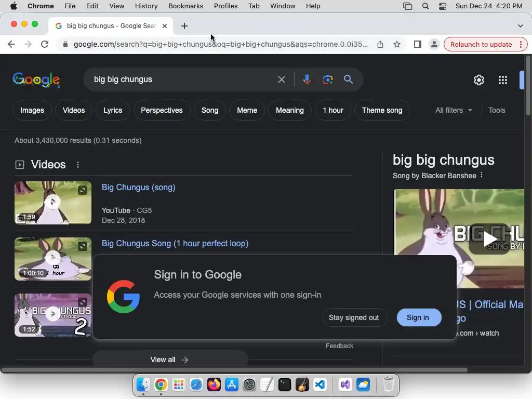Bookmark this page with star icon
The width and height of the screenshot is (532, 399).
tap(396, 44)
